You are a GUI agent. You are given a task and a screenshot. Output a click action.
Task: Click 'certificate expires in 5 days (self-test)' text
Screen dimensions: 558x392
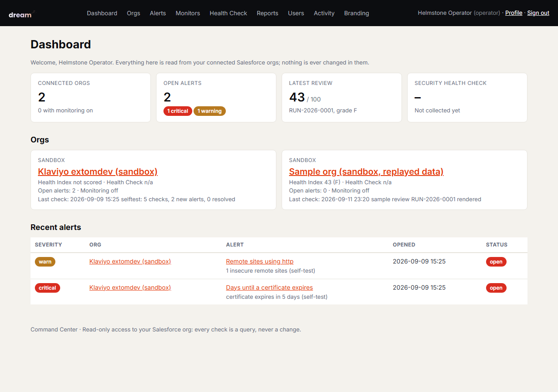276,297
